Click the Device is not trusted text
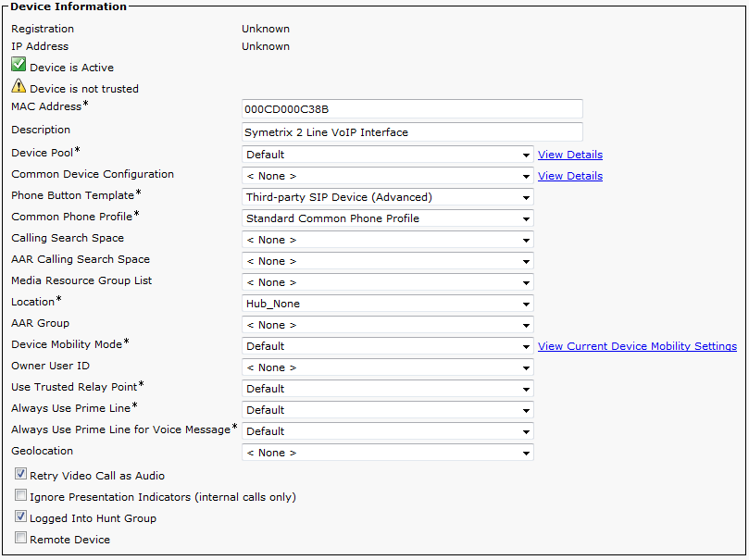 click(84, 89)
